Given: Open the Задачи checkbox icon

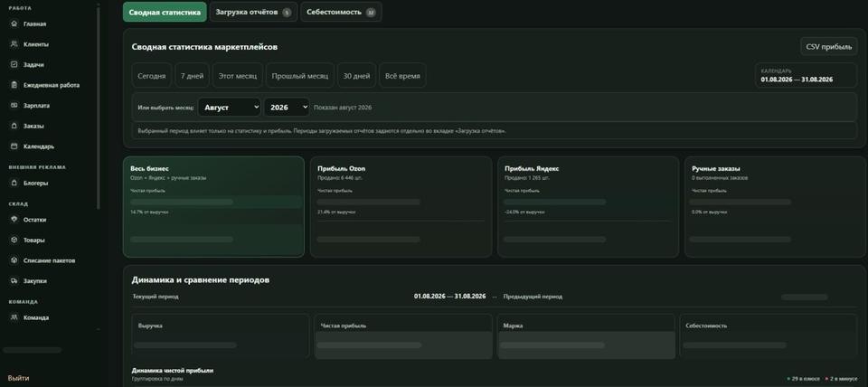Looking at the screenshot, I should tap(14, 65).
